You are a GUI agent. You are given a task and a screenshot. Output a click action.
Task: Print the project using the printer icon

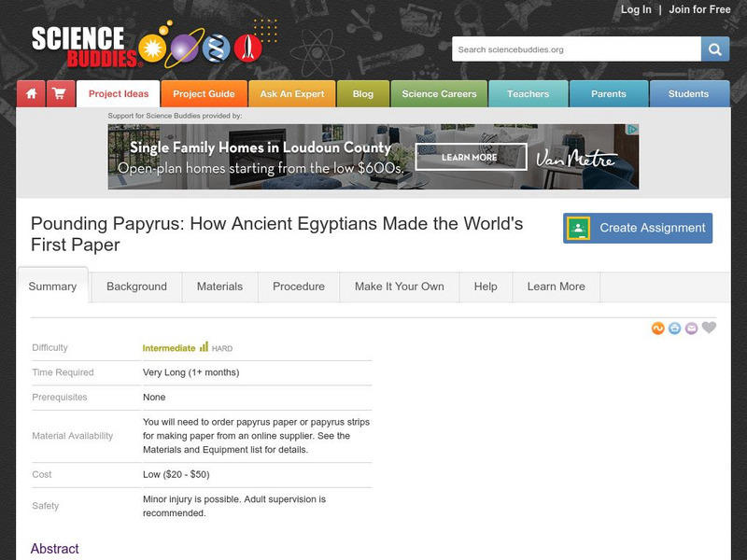[x=674, y=328]
